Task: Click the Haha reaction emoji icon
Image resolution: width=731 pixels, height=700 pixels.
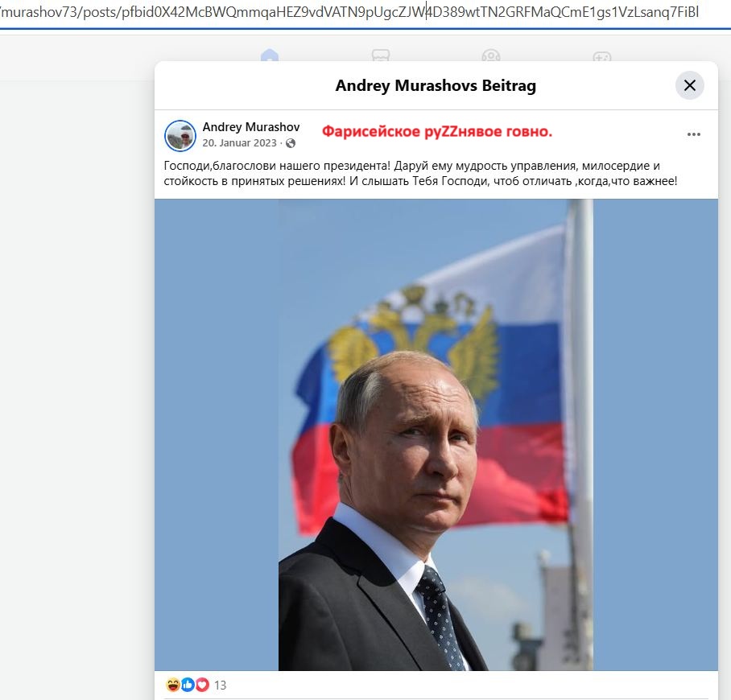Action: pyautogui.click(x=173, y=685)
